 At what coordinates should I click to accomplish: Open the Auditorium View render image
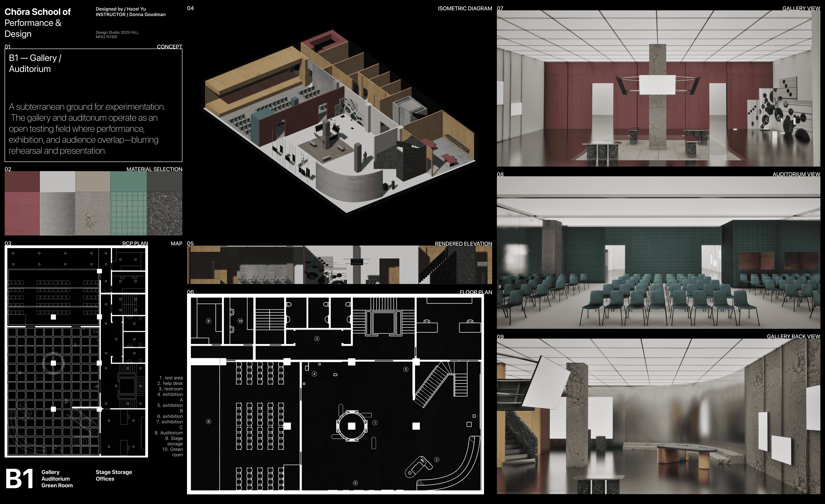(658, 253)
